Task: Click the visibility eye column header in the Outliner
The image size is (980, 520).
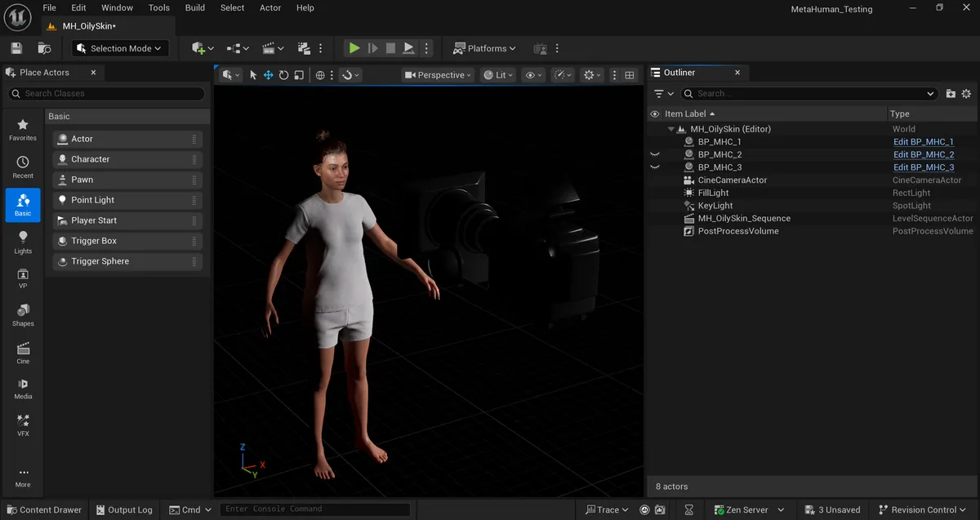Action: 654,114
